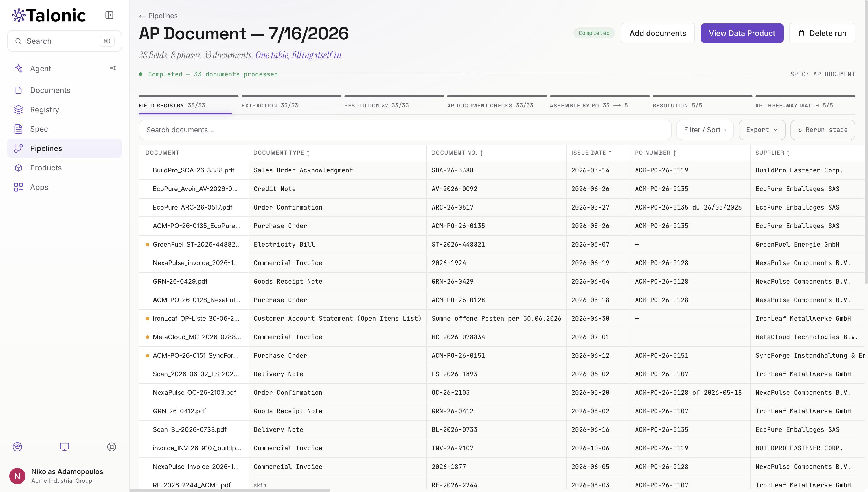Viewport: 868px width, 492px height.
Task: Collapse the sidebar with the panel icon
Action: click(109, 15)
